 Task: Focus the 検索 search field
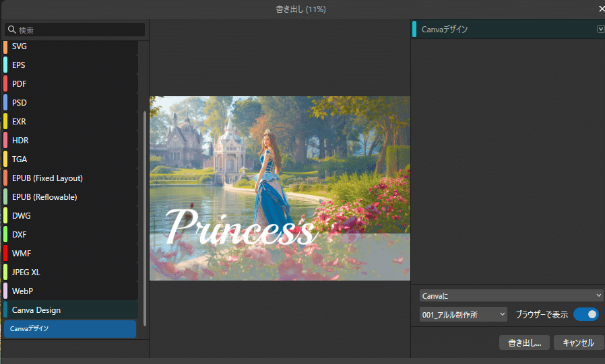coord(75,30)
